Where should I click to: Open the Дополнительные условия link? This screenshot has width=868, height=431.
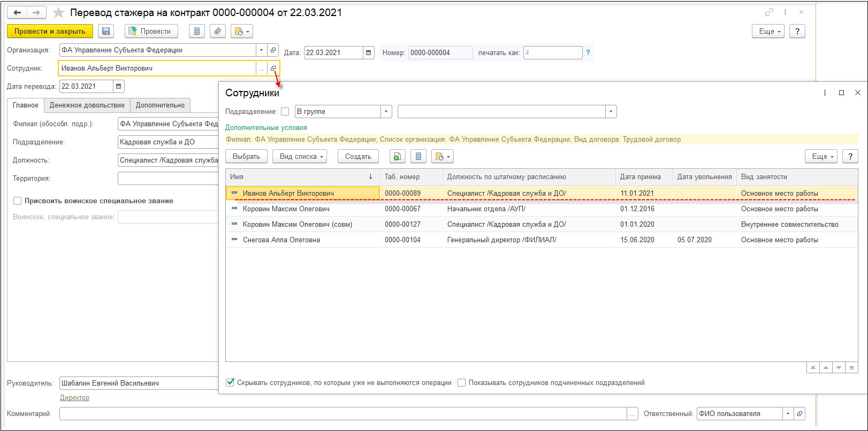point(266,127)
